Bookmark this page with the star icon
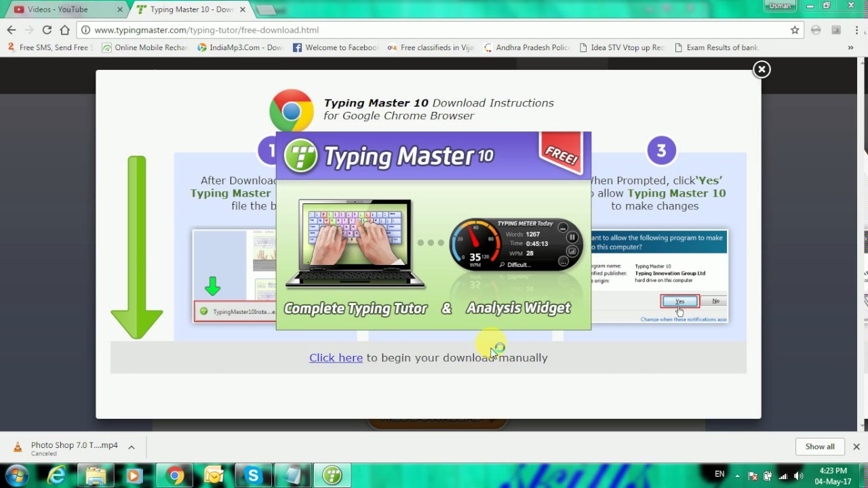 [795, 30]
